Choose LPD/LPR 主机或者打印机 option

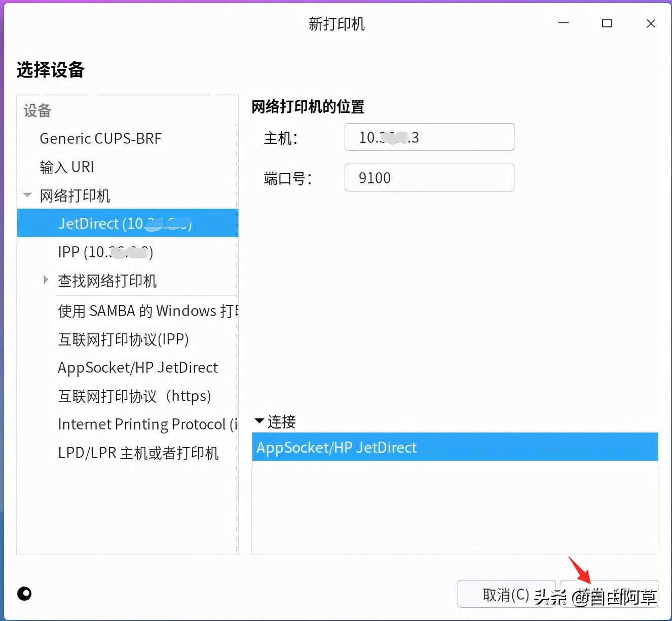(138, 453)
